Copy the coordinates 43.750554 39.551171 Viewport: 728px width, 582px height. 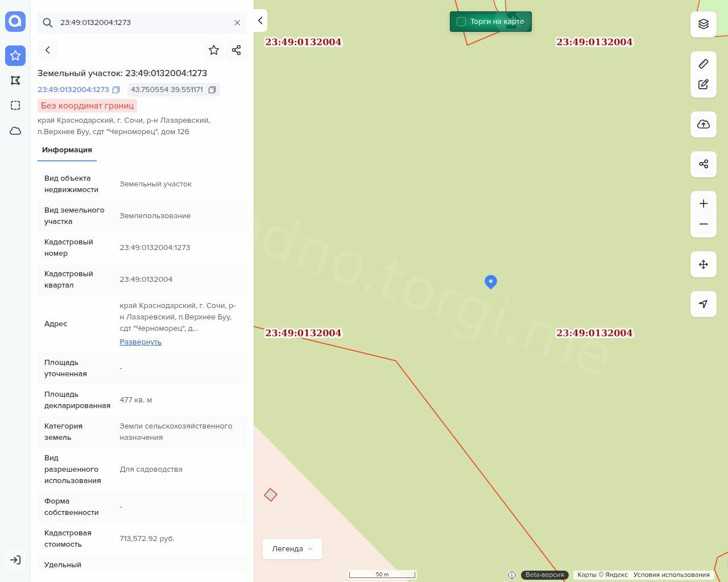[212, 90]
